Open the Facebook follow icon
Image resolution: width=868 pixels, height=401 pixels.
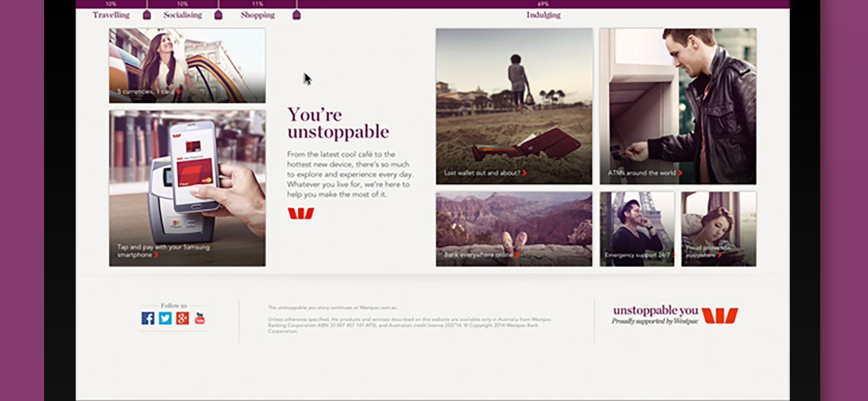tap(148, 318)
